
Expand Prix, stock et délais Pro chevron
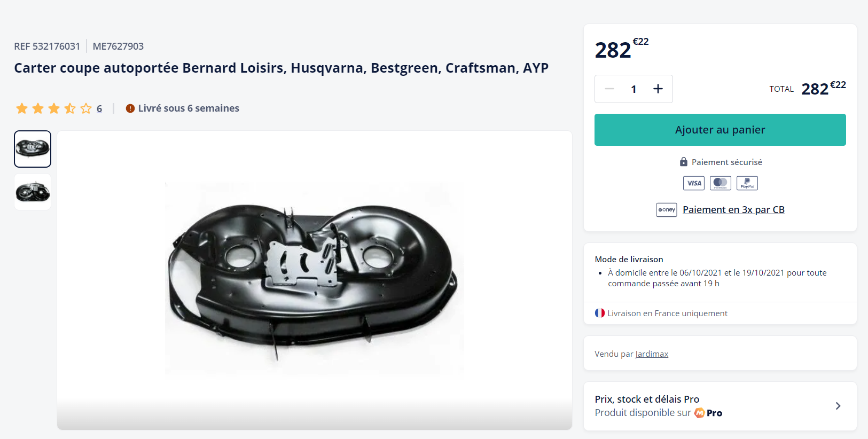(x=838, y=406)
